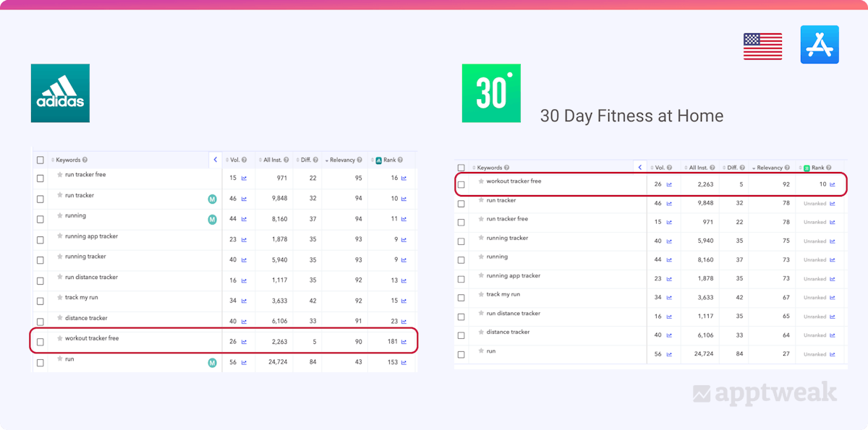Sort by Diff. column in adidas table
This screenshot has height=430, width=868.
(305, 160)
